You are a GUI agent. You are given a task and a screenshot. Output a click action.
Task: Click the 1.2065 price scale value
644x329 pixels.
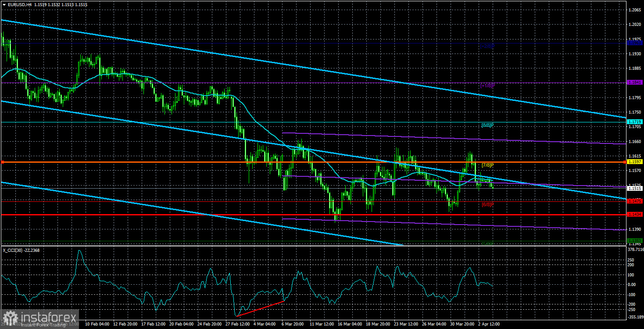tap(634, 9)
